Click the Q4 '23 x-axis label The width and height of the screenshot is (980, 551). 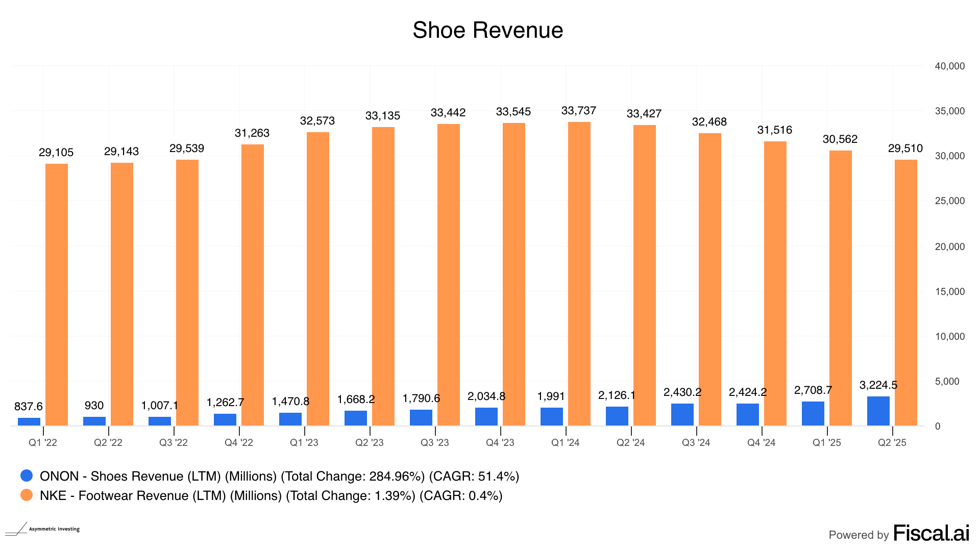click(x=500, y=442)
